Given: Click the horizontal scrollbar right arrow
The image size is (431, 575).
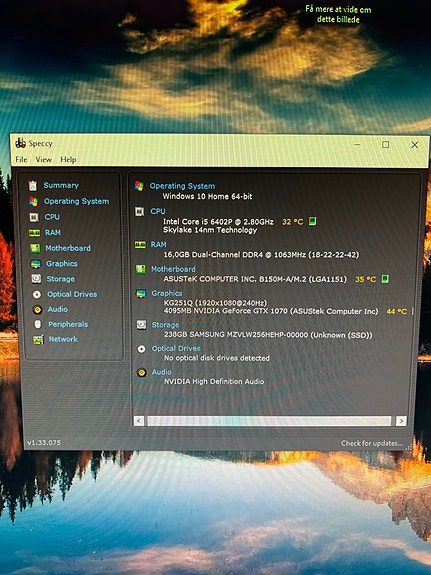Looking at the screenshot, I should [x=401, y=421].
